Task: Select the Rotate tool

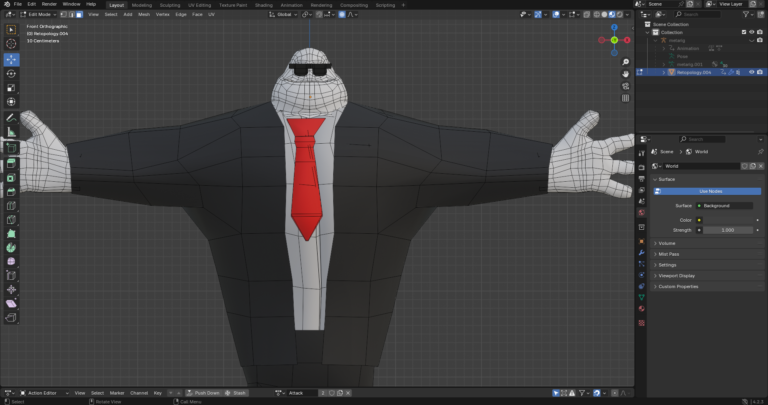Action: coord(11,74)
